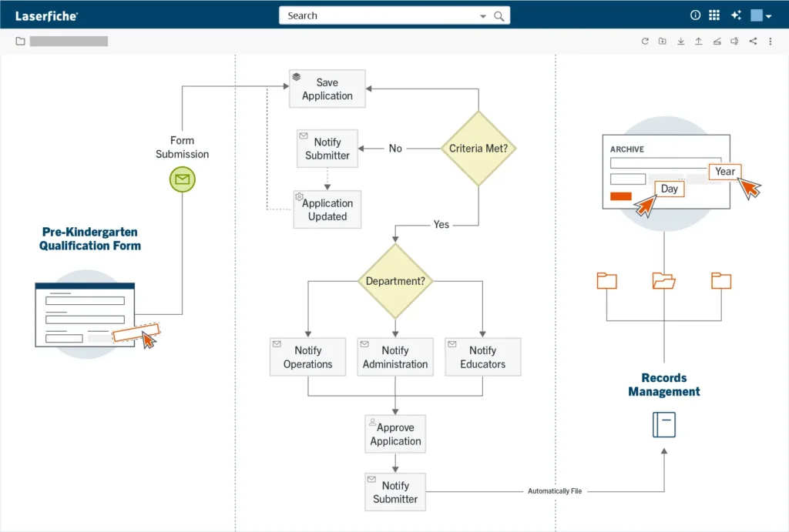789x532 pixels.
Task: Click the Save Application step
Action: pyautogui.click(x=327, y=89)
